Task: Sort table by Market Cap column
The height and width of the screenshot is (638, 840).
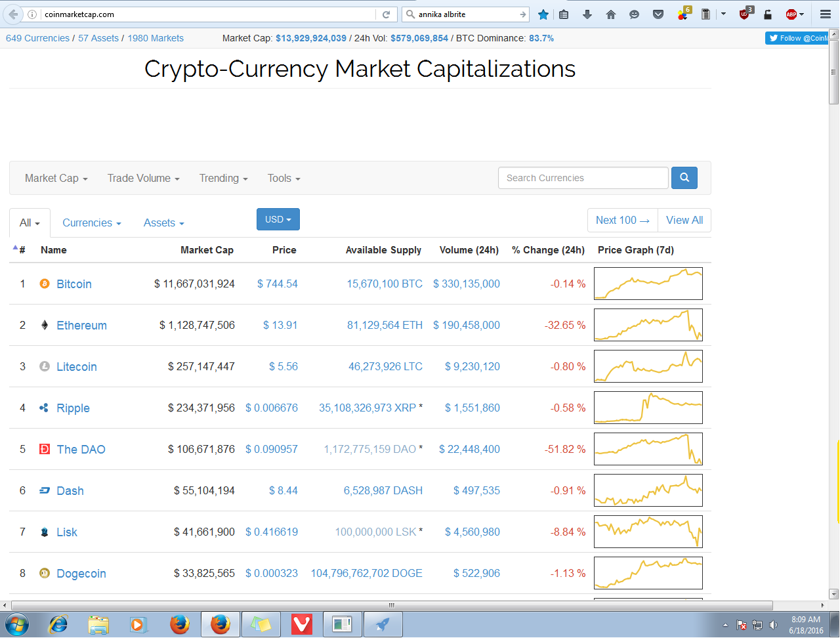Action: point(207,250)
